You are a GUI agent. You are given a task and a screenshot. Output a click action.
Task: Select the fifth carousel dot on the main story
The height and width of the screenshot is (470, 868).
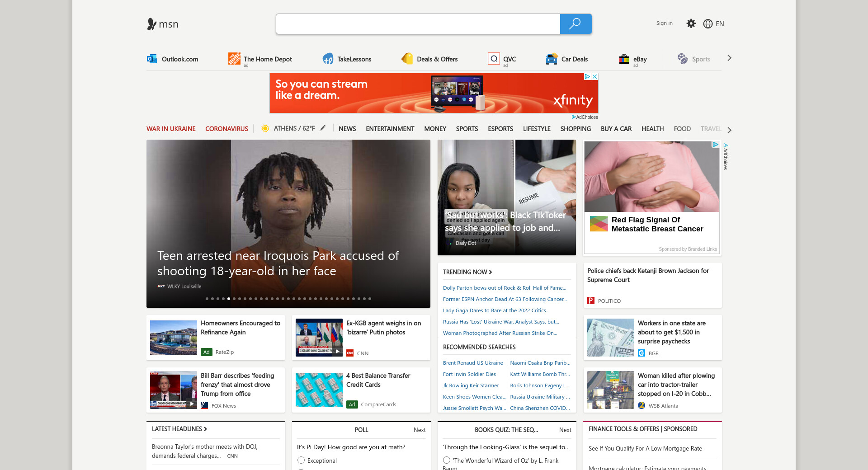tap(229, 299)
